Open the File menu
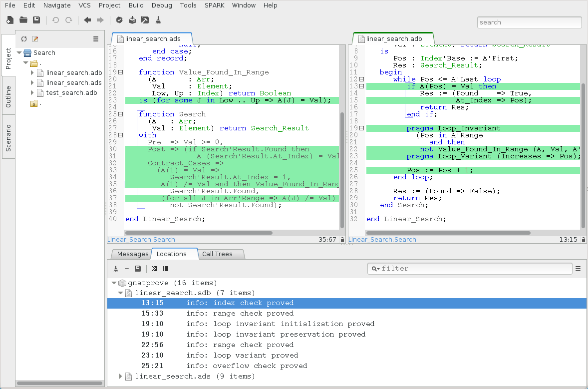The height and width of the screenshot is (389, 588). pyautogui.click(x=10, y=5)
